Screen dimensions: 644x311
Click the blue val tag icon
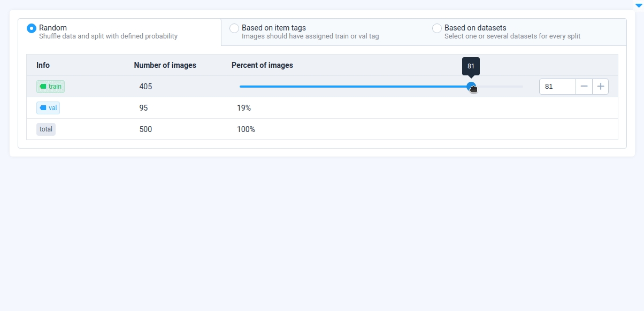click(x=43, y=108)
